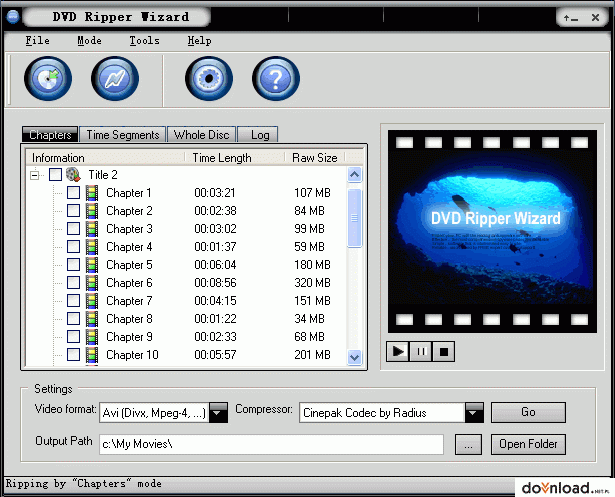This screenshot has height=497, width=615.
Task: Open the Compressor dropdown arrow
Action: [x=474, y=412]
